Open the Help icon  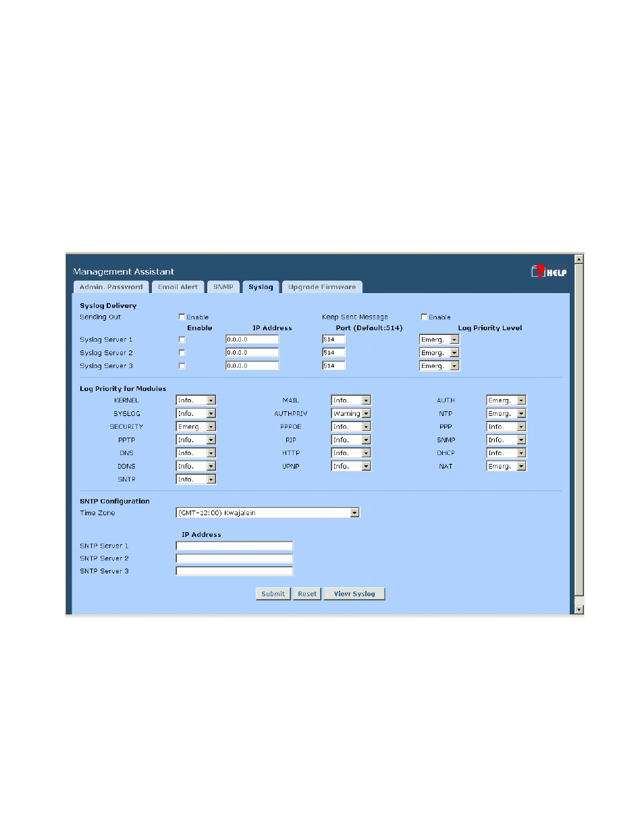pos(548,271)
